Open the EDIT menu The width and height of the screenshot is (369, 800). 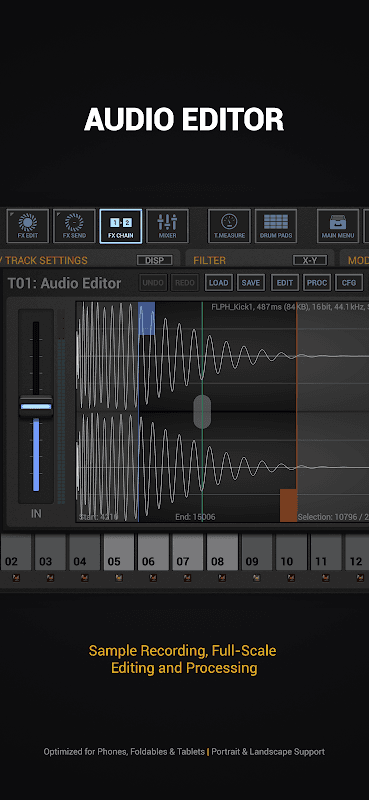[x=285, y=283]
